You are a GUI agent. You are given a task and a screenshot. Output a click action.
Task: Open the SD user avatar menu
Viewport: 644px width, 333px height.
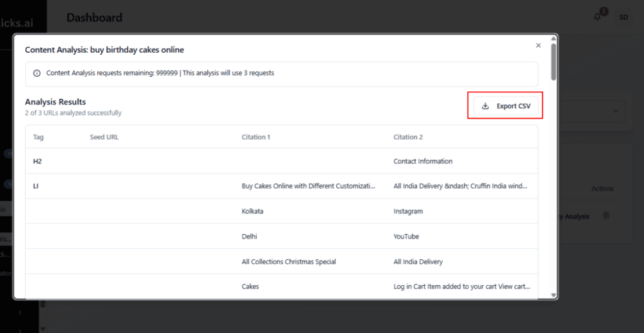[623, 17]
